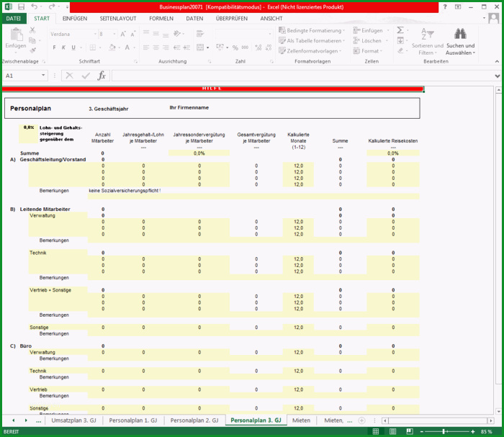The image size is (504, 437).
Task: Click the decrease indent icon
Action: pyautogui.click(x=177, y=48)
